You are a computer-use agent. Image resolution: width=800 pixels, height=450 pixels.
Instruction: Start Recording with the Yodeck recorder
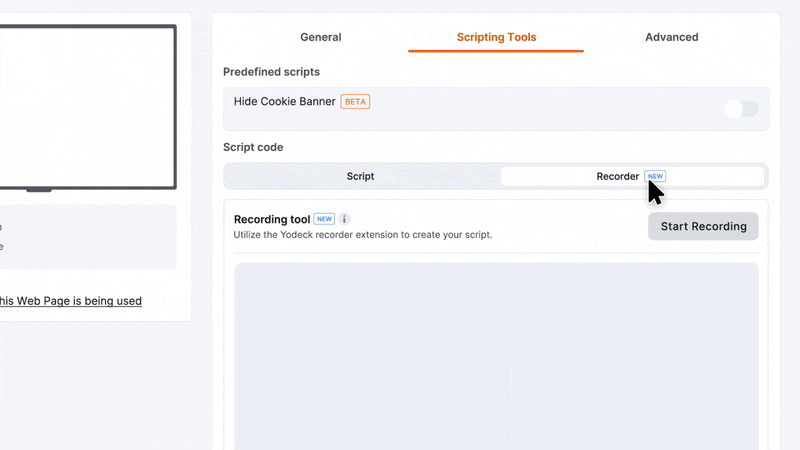pyautogui.click(x=703, y=227)
